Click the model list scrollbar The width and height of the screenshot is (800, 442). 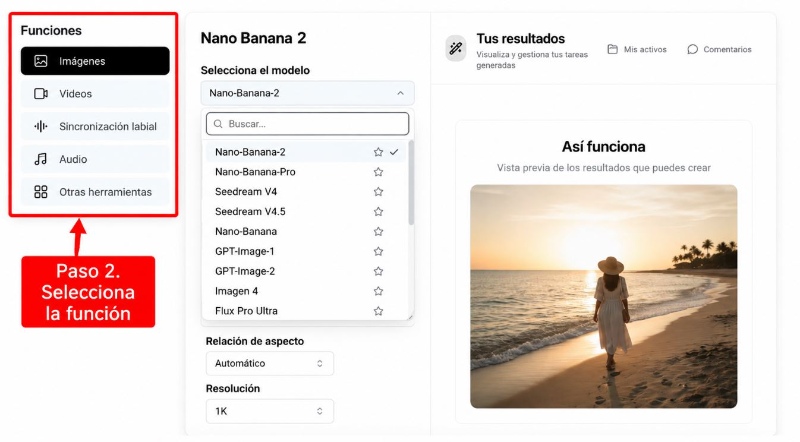point(411,184)
